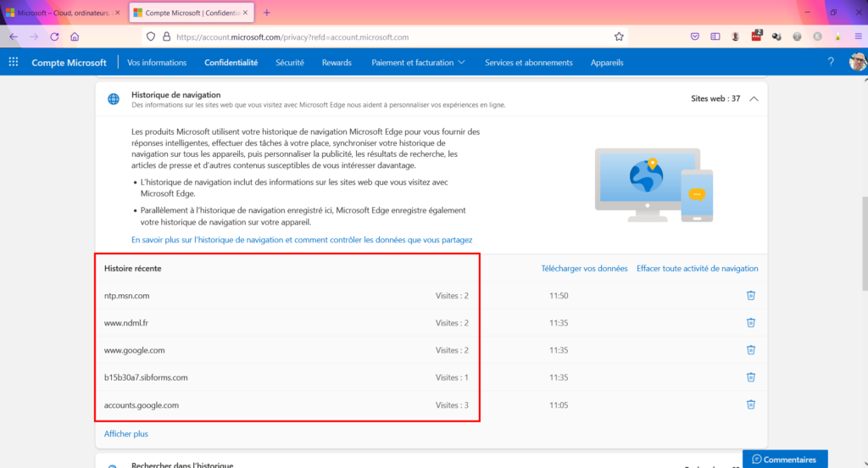Click the b15b30a7.sibforms.com site name

146,378
